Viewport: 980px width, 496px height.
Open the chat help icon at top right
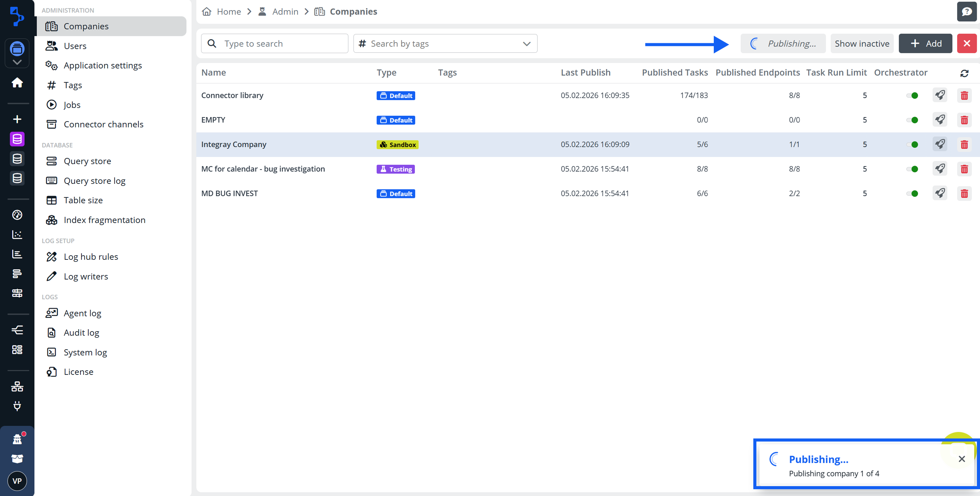coord(967,11)
